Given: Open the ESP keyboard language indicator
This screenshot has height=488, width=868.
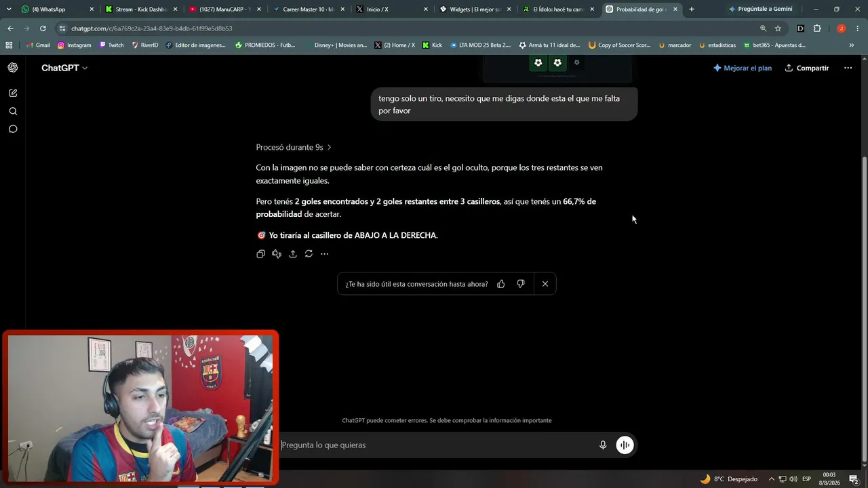Looking at the screenshot, I should click(x=807, y=479).
